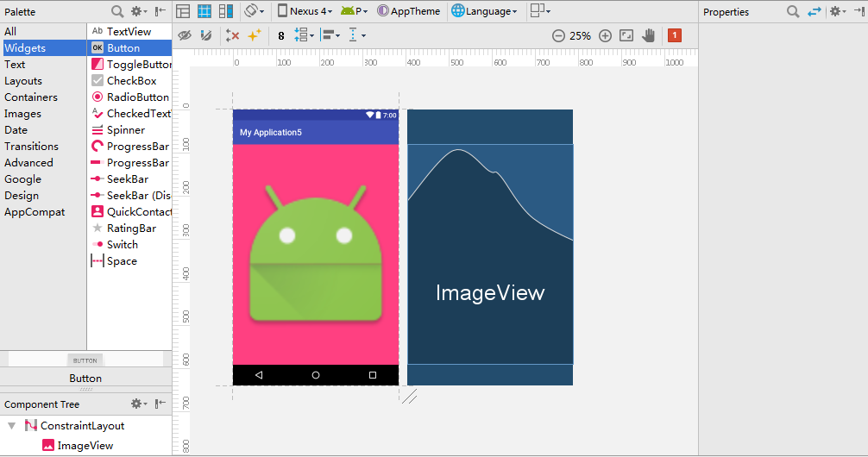This screenshot has height=457, width=868.
Task: Open Palette settings gear menu
Action: coord(138,11)
